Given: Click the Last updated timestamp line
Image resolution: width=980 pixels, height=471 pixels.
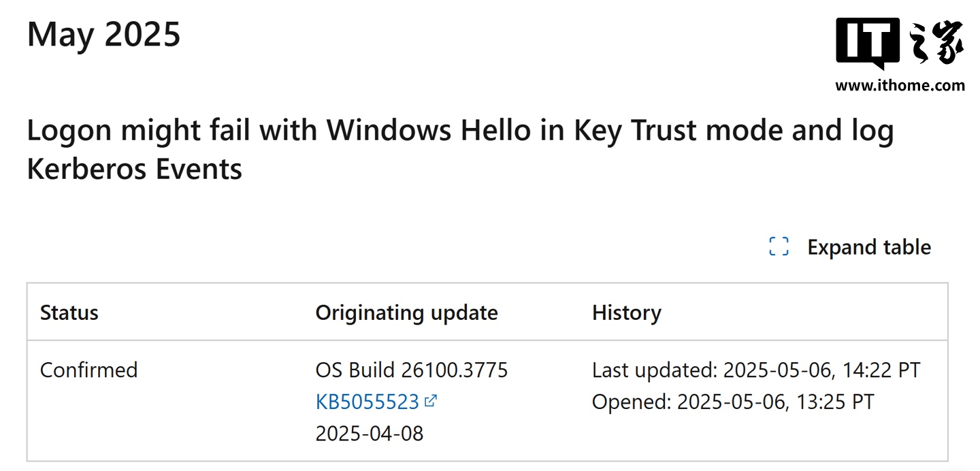Looking at the screenshot, I should pyautogui.click(x=756, y=370).
